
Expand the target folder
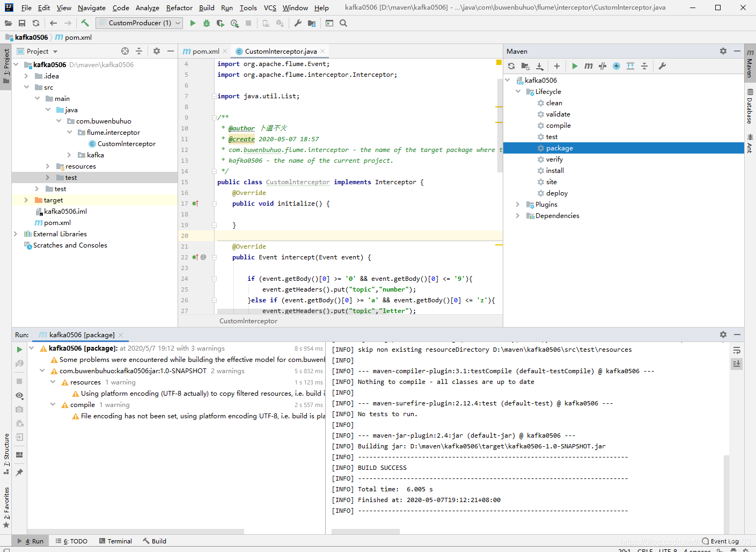coord(26,200)
